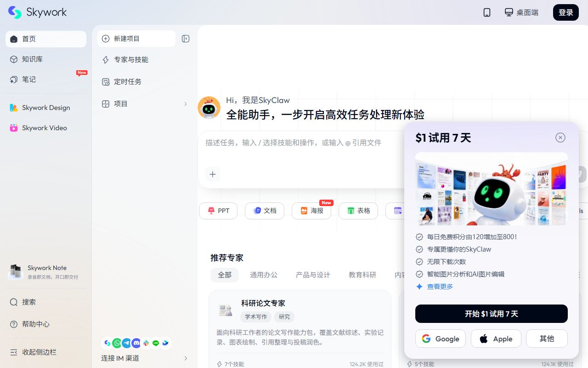Open 搜索 in the sidebar
The width and height of the screenshot is (588, 368).
(46, 302)
